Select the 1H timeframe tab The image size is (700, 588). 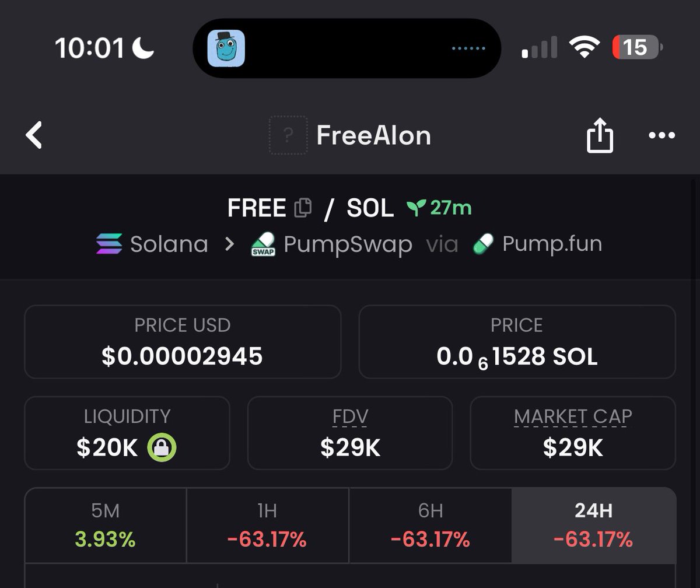tap(267, 525)
